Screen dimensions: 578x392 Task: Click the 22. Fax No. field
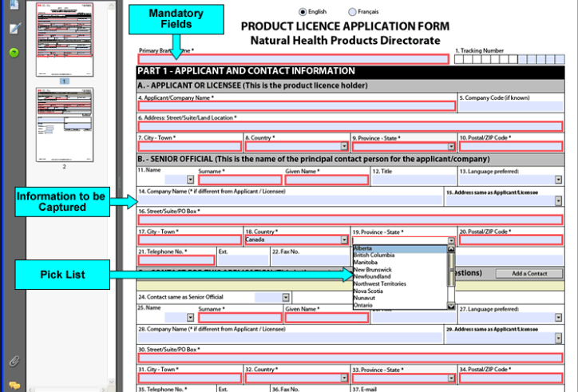click(311, 259)
